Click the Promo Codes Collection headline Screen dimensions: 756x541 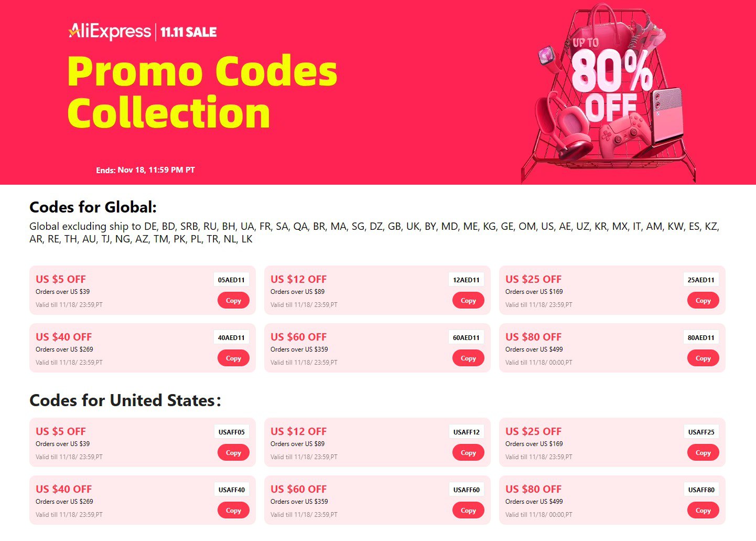point(202,92)
